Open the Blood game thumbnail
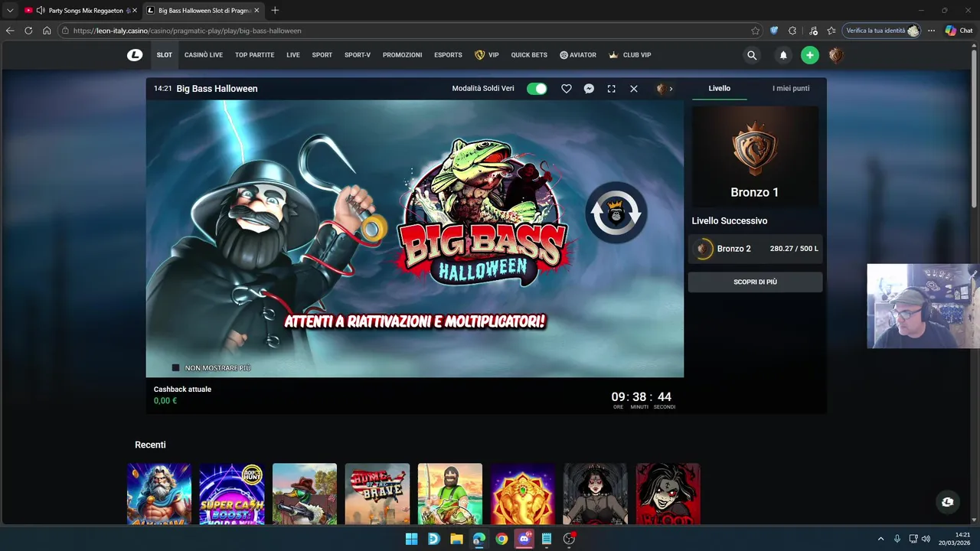 (x=668, y=494)
